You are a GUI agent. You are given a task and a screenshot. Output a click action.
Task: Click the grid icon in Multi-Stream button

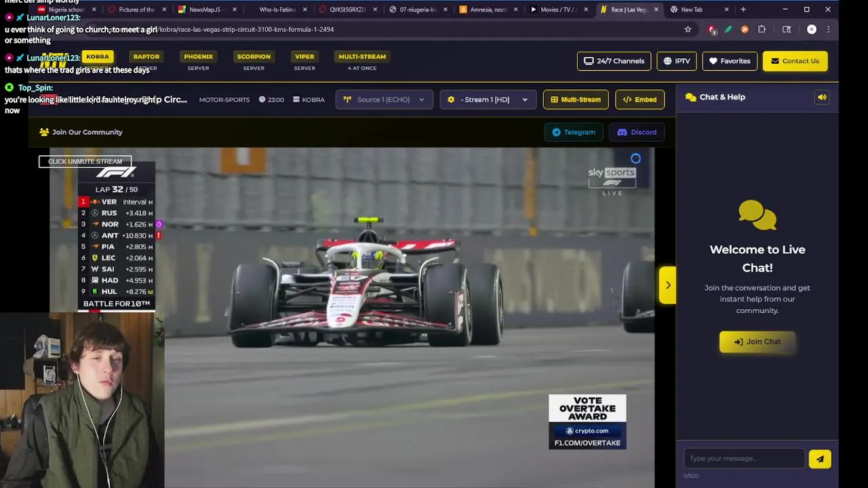point(554,100)
